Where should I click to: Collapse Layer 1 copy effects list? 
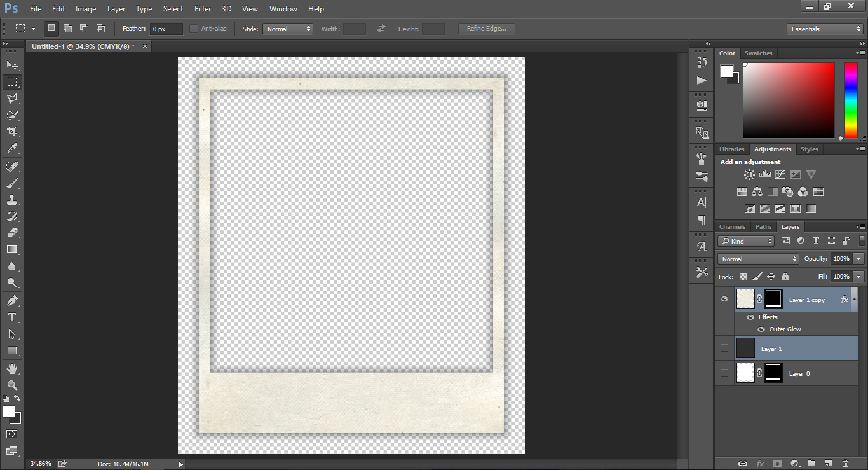(854, 300)
